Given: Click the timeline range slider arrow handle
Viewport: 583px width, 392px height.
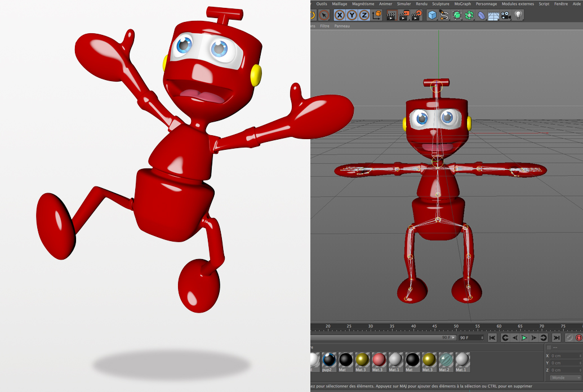Looking at the screenshot, I should tap(453, 337).
